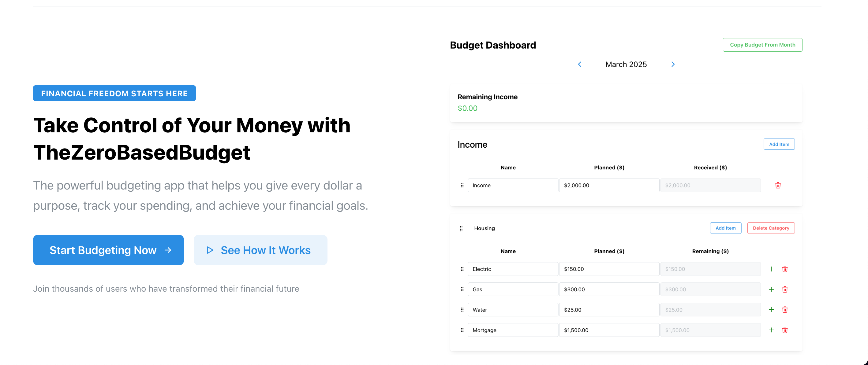Click drag handle of Gas row
Viewport: 868px width, 365px height.
coord(462,289)
